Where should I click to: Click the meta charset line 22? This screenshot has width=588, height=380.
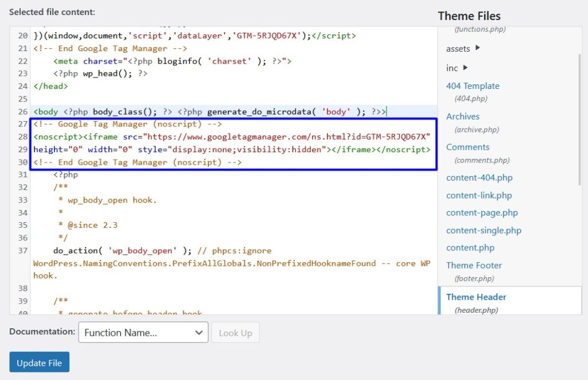click(172, 61)
